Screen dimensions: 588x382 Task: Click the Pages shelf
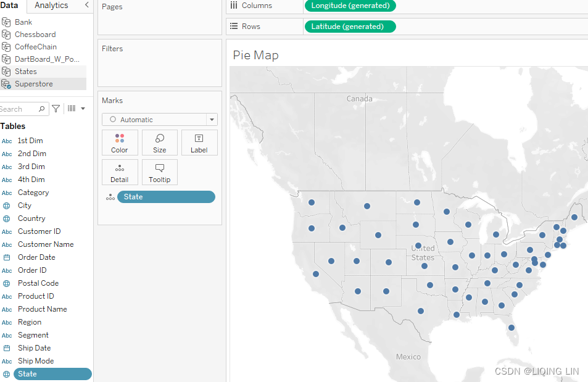point(160,17)
